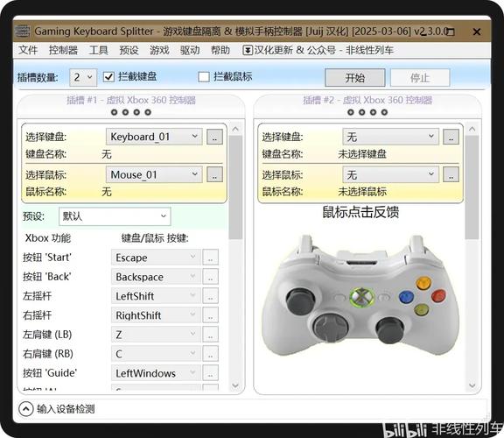Click browse button beside slot #2 mouse dropdown
Screen dimensions: 504x438
pyautogui.click(x=451, y=174)
